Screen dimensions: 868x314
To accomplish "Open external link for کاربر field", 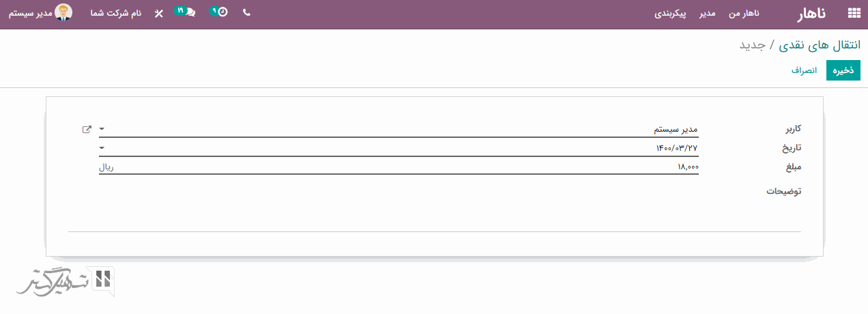I will [x=86, y=129].
